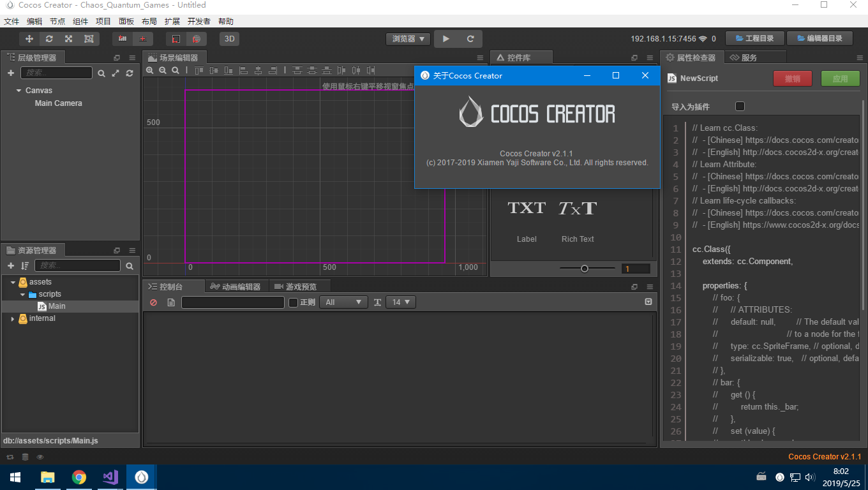
Task: Start game preview with play button
Action: point(446,39)
